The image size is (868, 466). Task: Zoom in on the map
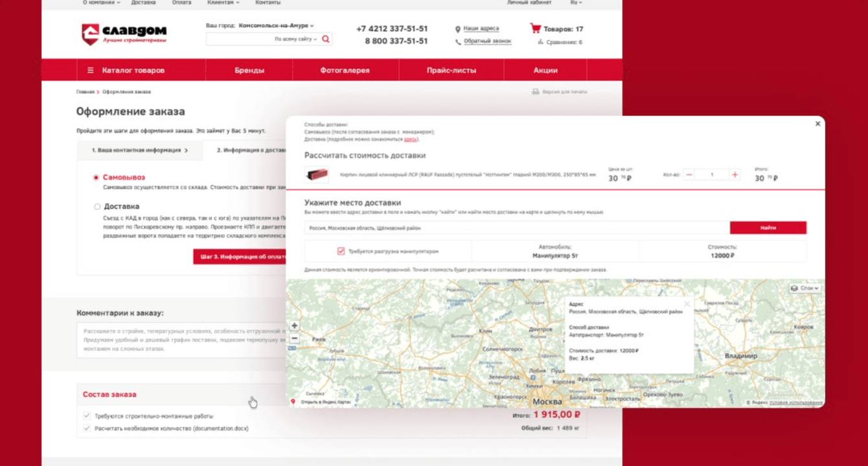294,326
